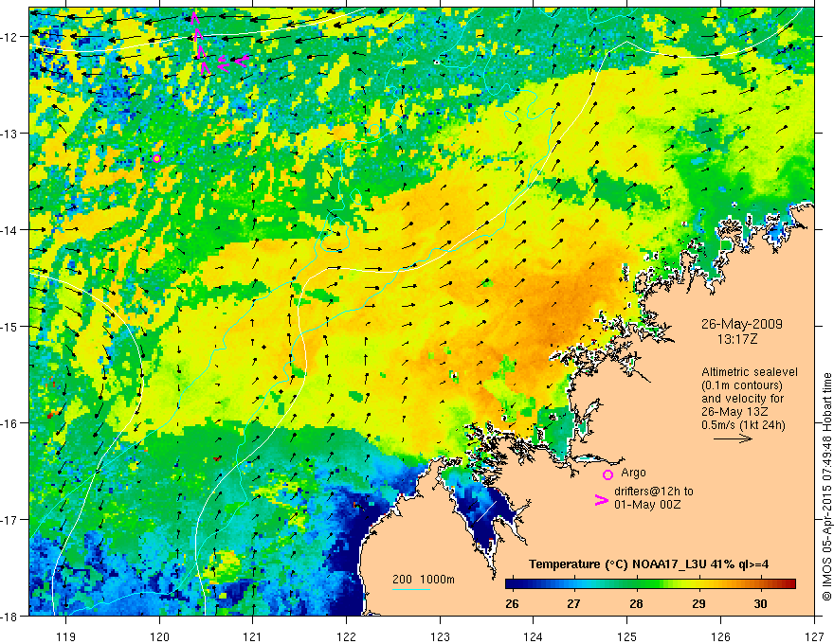Viewport: 834px width, 644px height.
Task: Click the '(0.1m contours)' text
Action: tap(742, 385)
